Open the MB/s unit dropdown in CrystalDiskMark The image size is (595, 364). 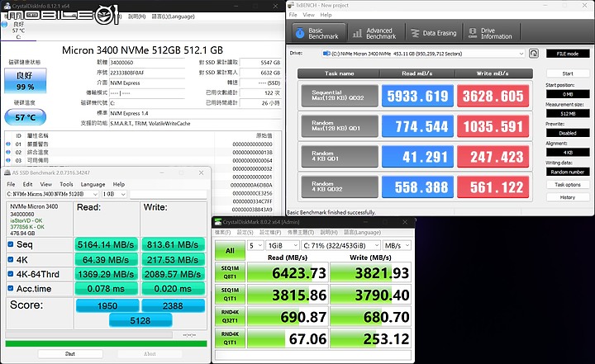click(397, 246)
